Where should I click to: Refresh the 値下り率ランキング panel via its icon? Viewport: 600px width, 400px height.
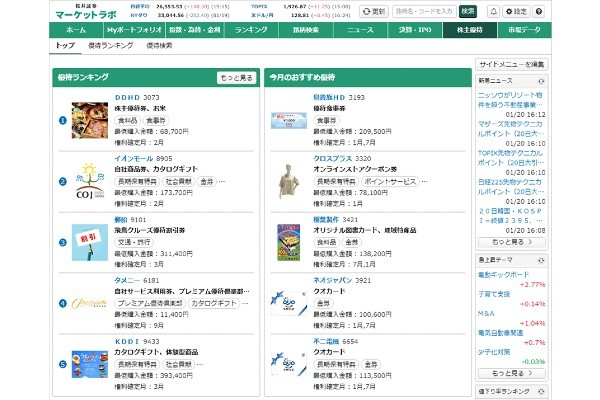click(x=541, y=392)
